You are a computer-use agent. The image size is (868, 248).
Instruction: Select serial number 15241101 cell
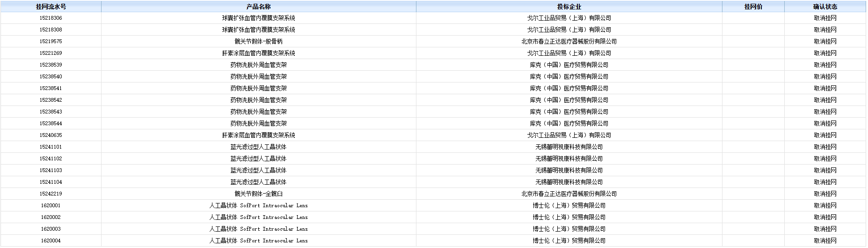click(51, 147)
